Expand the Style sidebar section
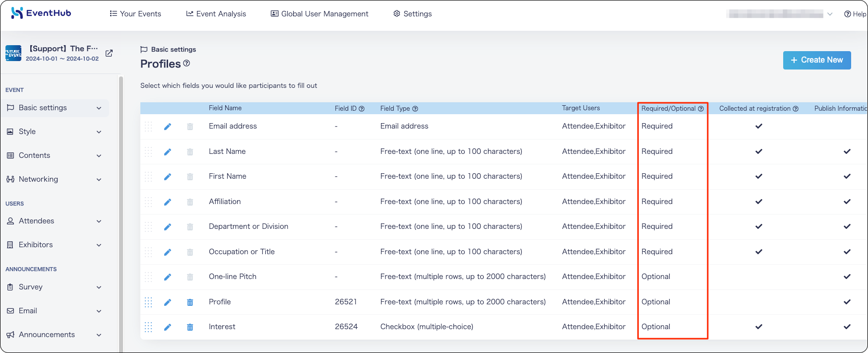Screen dimensions: 868x353 point(55,132)
